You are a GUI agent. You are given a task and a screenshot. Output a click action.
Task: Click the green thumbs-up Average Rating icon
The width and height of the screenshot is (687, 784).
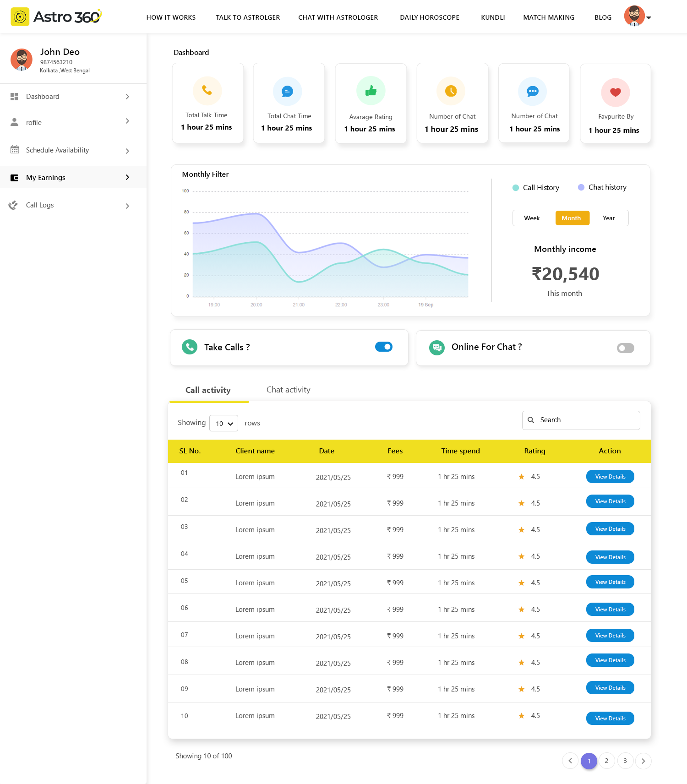click(x=371, y=91)
